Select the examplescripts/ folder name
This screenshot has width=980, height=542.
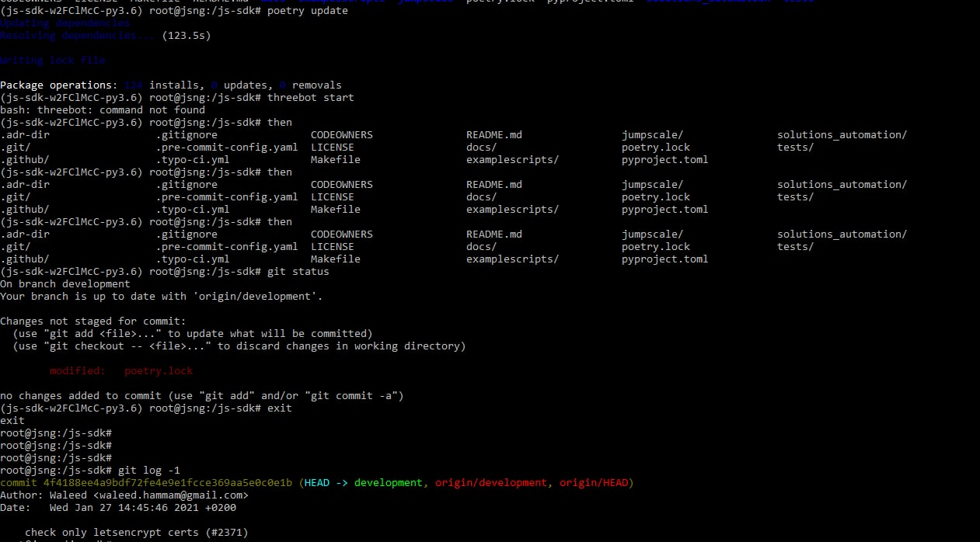point(512,159)
